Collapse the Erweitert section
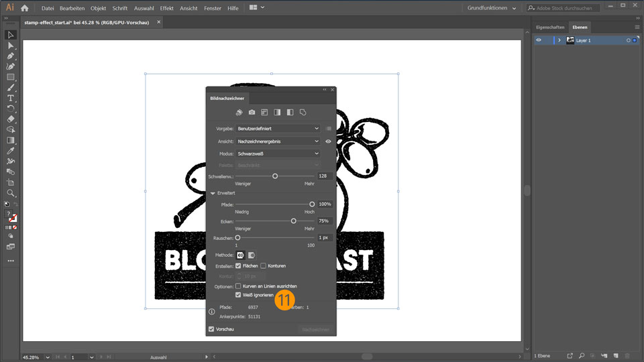Image resolution: width=644 pixels, height=362 pixels. (x=213, y=193)
